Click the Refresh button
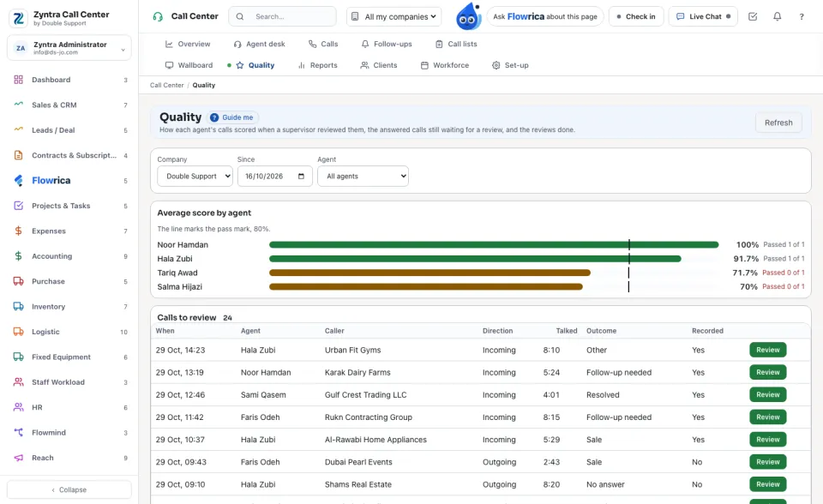The width and height of the screenshot is (823, 504). [x=778, y=123]
